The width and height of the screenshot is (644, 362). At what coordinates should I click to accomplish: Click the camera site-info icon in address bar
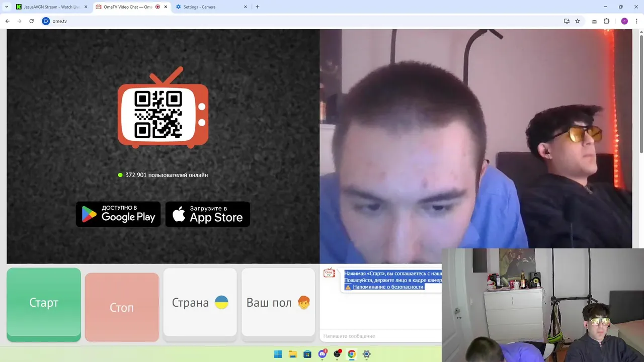click(46, 21)
